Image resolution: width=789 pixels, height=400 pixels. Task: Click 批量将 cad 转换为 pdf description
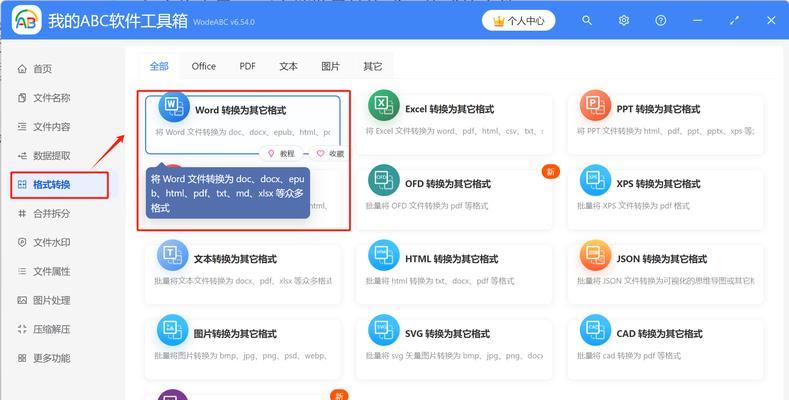(x=628, y=356)
